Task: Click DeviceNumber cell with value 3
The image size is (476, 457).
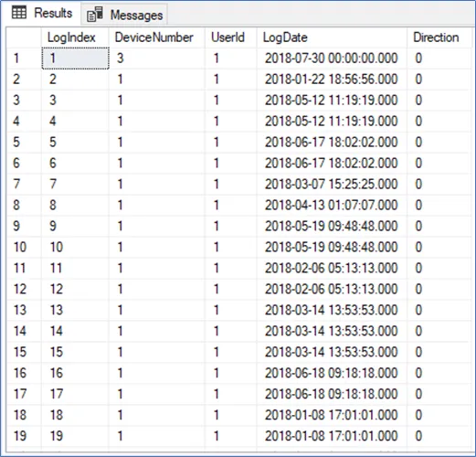Action: pyautogui.click(x=157, y=58)
